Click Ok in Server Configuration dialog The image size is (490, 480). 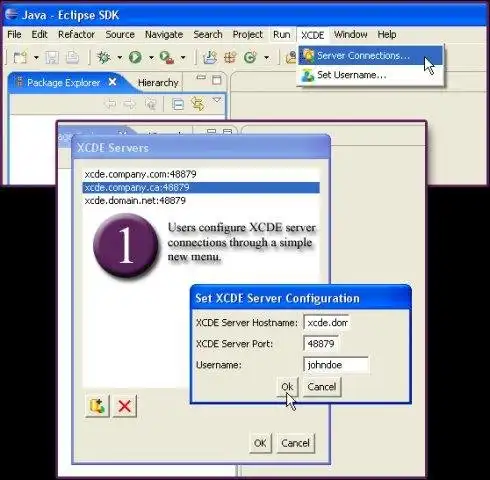pyautogui.click(x=287, y=387)
